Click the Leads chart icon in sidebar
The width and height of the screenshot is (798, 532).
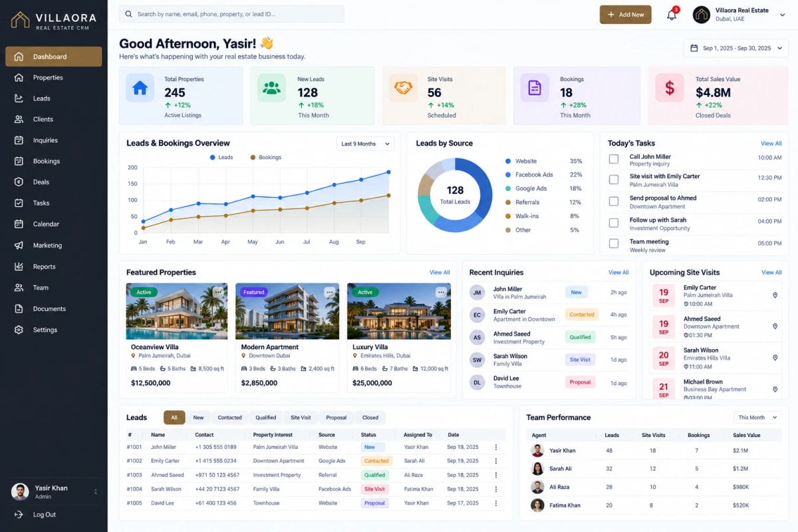click(19, 98)
